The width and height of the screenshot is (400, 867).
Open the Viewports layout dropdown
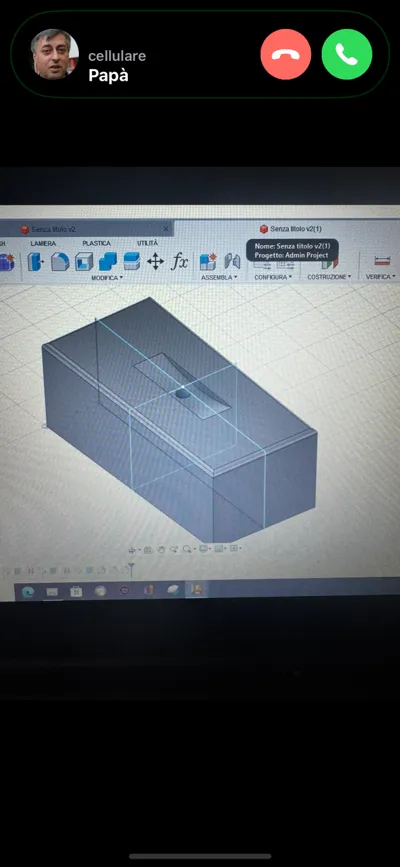tap(236, 548)
